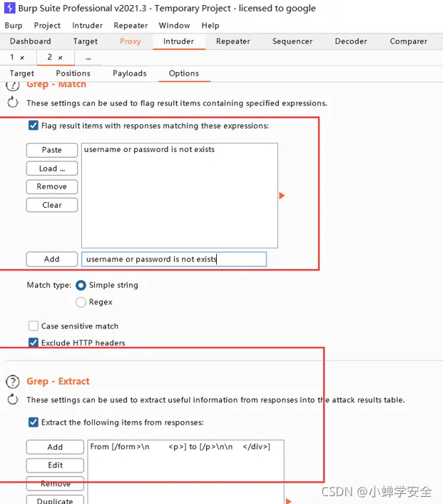Open the Options sub-tab
Viewport: 443px width, 504px height.
(184, 74)
